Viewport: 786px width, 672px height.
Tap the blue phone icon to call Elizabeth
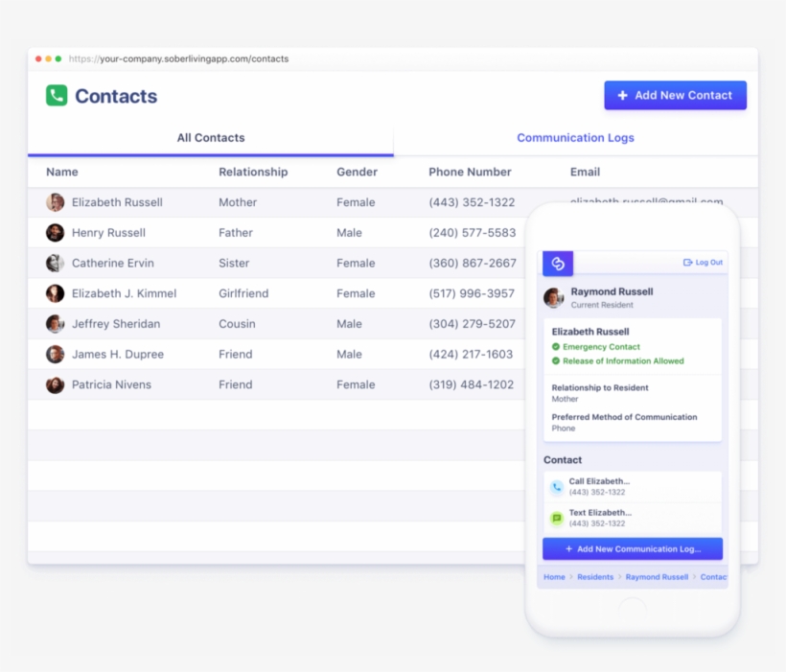[556, 487]
